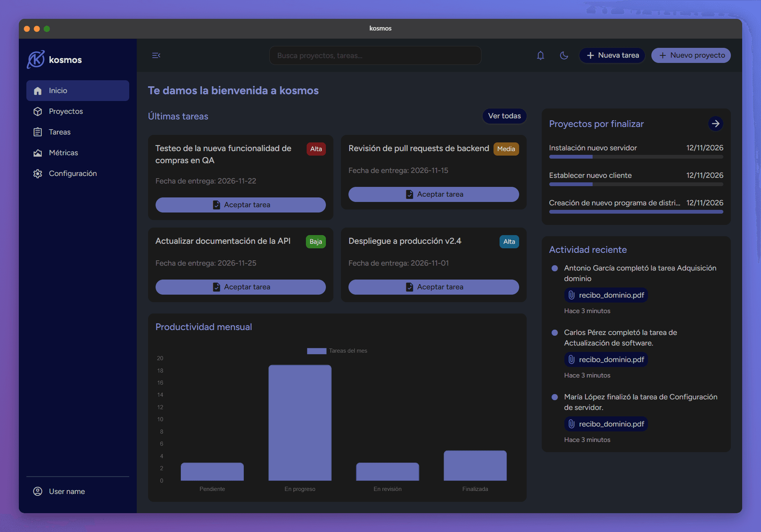
Task: Open Proyectos from the sidebar
Action: coord(66,111)
